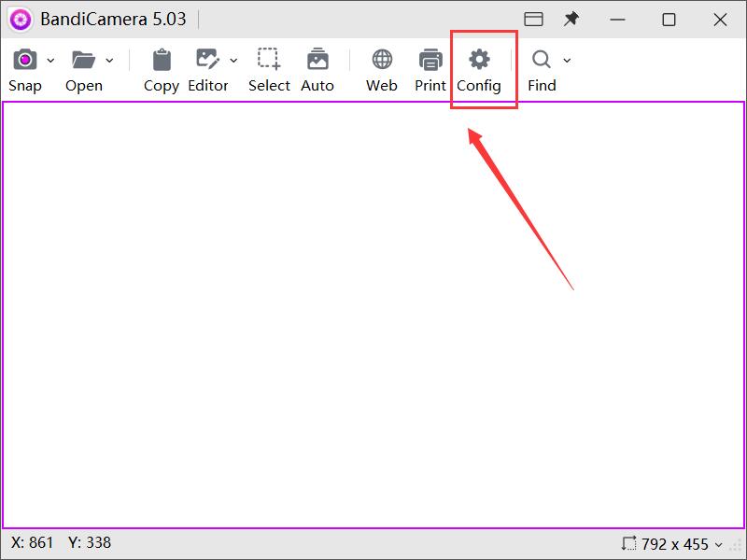Toggle the pin always-on-top button
This screenshot has width=747, height=560.
[571, 19]
